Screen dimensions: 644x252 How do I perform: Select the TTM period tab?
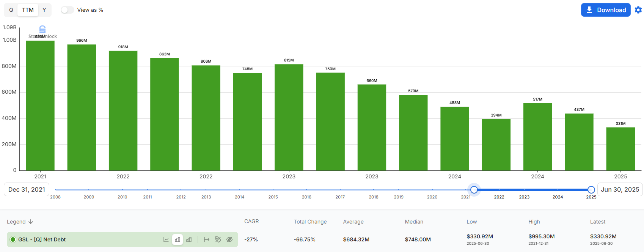(x=28, y=10)
